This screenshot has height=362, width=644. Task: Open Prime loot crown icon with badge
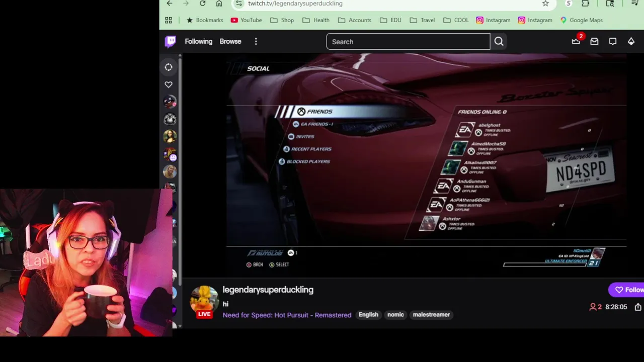576,41
